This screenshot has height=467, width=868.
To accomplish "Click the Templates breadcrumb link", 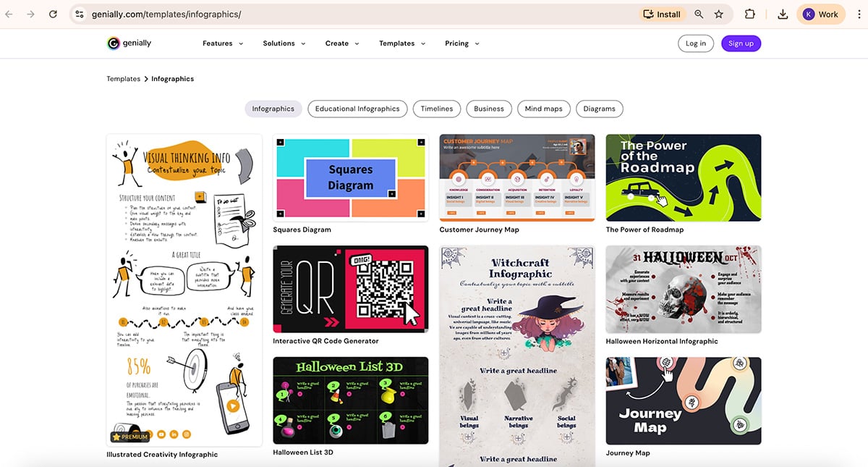I will click(123, 78).
